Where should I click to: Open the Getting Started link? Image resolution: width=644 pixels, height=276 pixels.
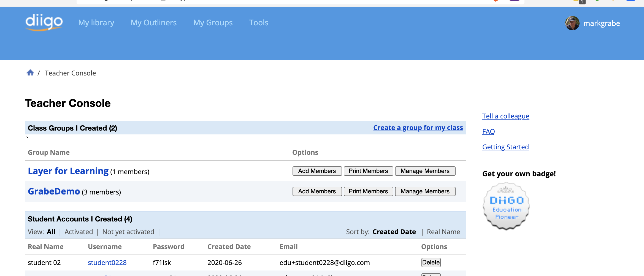[x=505, y=147]
